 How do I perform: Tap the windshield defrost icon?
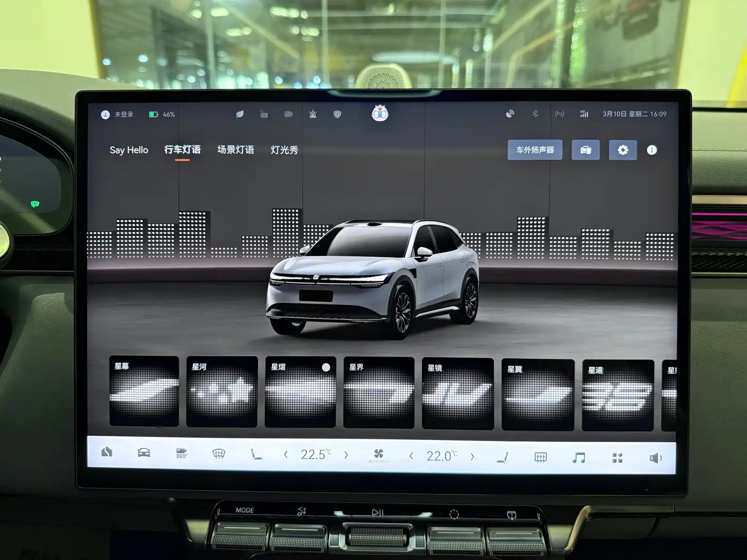tap(219, 454)
